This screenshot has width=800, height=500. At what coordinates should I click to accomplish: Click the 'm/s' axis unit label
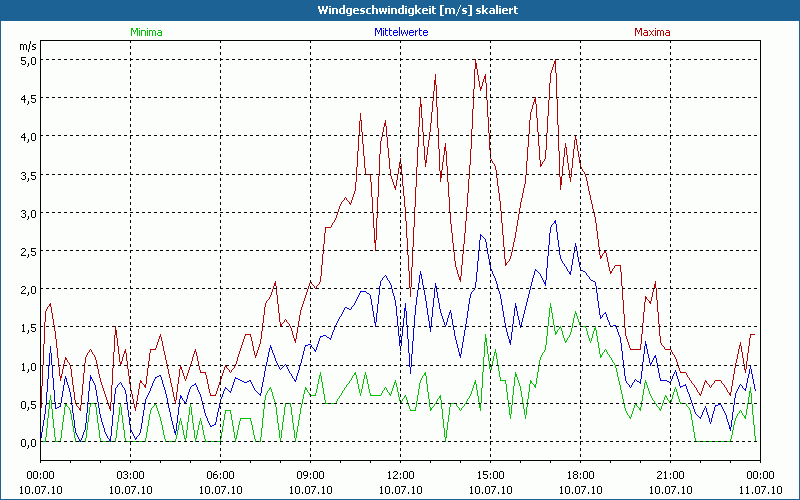(x=28, y=46)
